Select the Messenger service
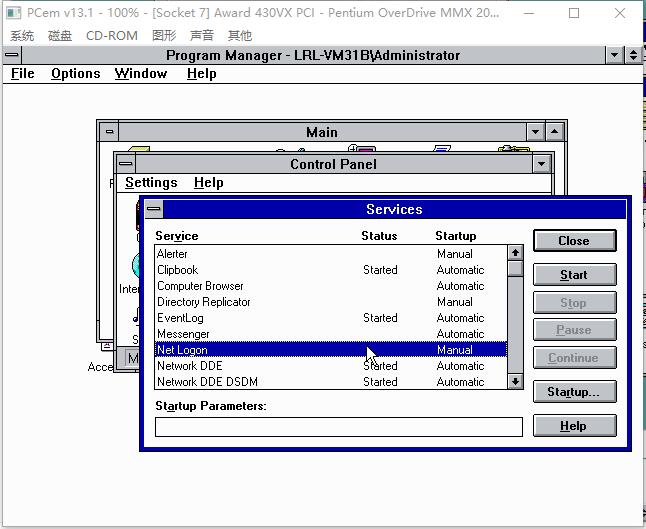Screen dimensions: 646x529 click(x=331, y=334)
